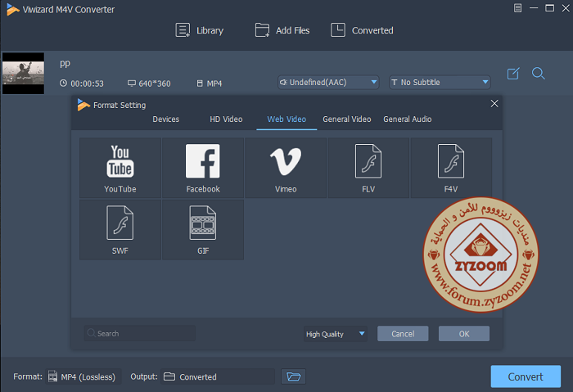Click the Format Setting title logo

click(x=83, y=105)
